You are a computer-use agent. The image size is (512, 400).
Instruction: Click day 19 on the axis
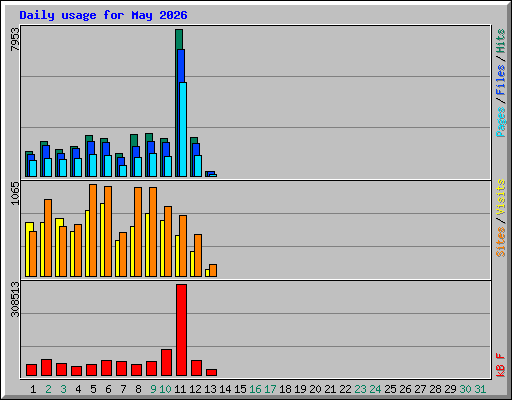click(300, 389)
